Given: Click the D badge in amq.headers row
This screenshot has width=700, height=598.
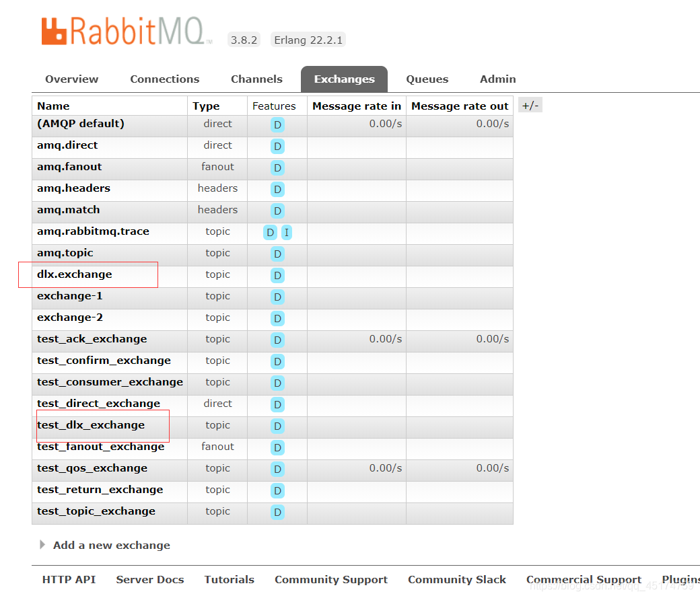Looking at the screenshot, I should tap(277, 189).
